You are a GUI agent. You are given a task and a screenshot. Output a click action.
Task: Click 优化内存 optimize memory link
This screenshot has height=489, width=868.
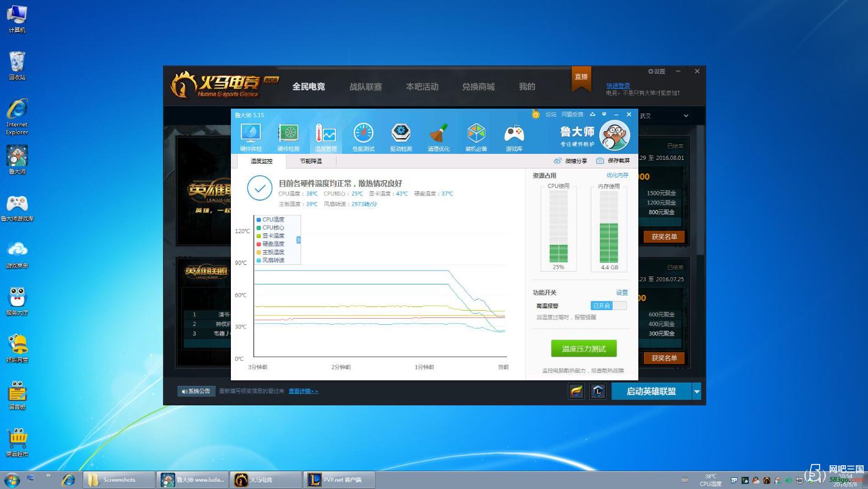tap(617, 175)
